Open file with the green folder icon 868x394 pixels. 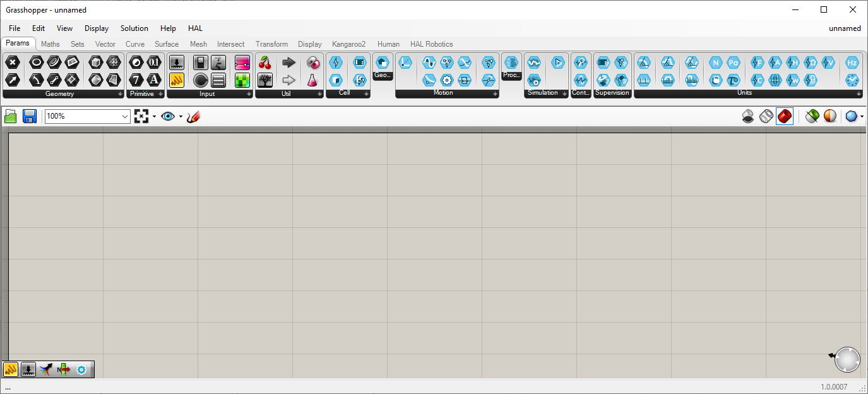[11, 116]
